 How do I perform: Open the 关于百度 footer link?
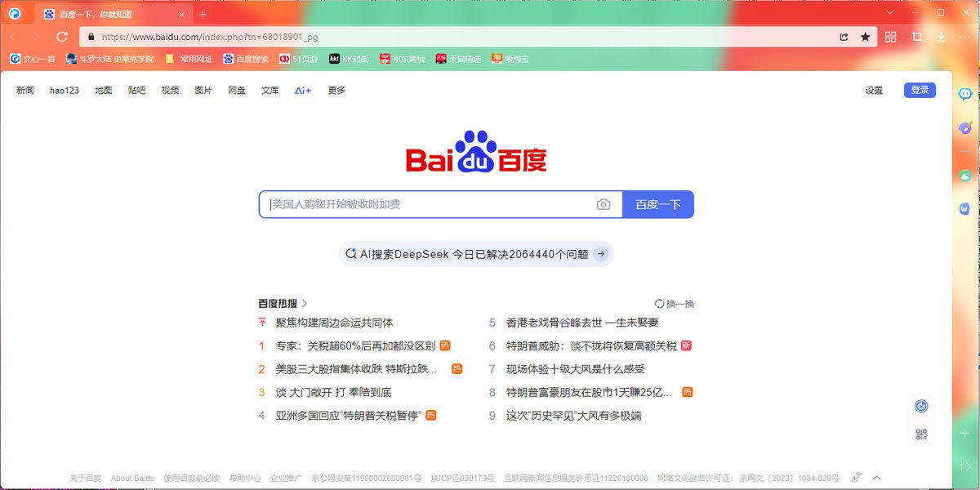pos(85,478)
